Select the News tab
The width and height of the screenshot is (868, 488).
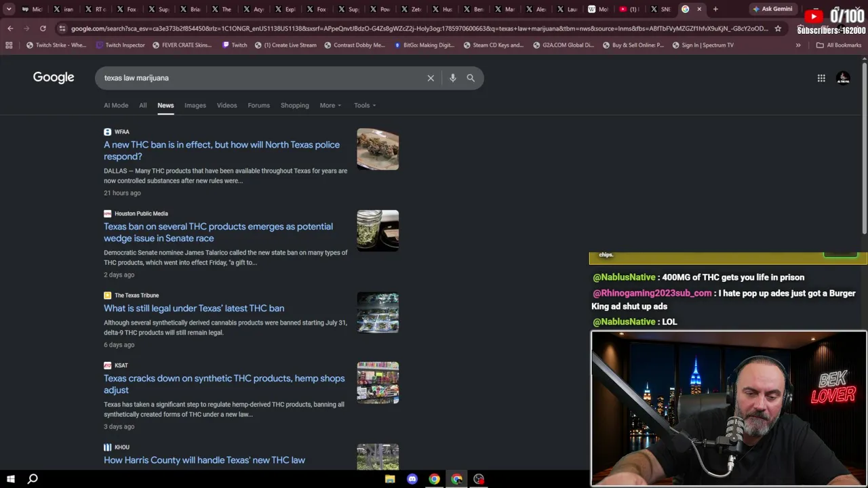click(x=165, y=105)
